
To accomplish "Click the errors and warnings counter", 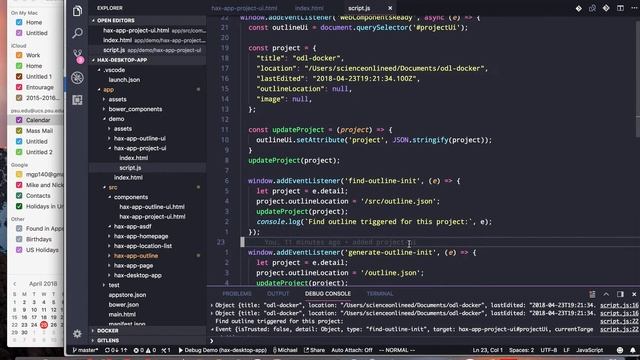I will coord(145,350).
